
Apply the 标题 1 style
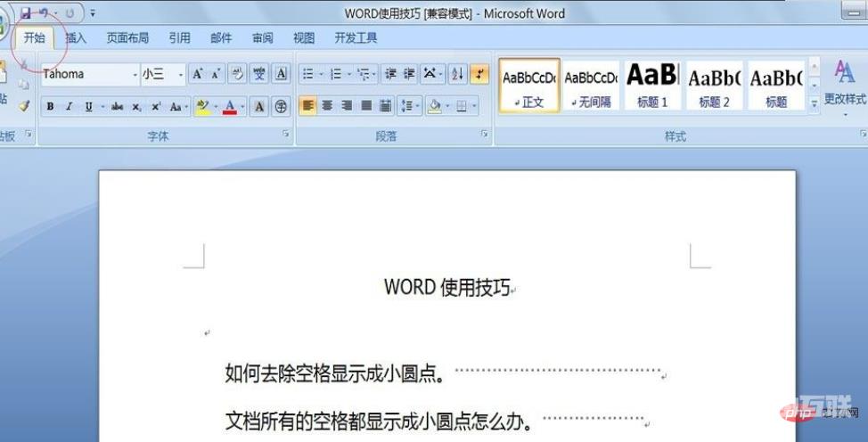652,86
